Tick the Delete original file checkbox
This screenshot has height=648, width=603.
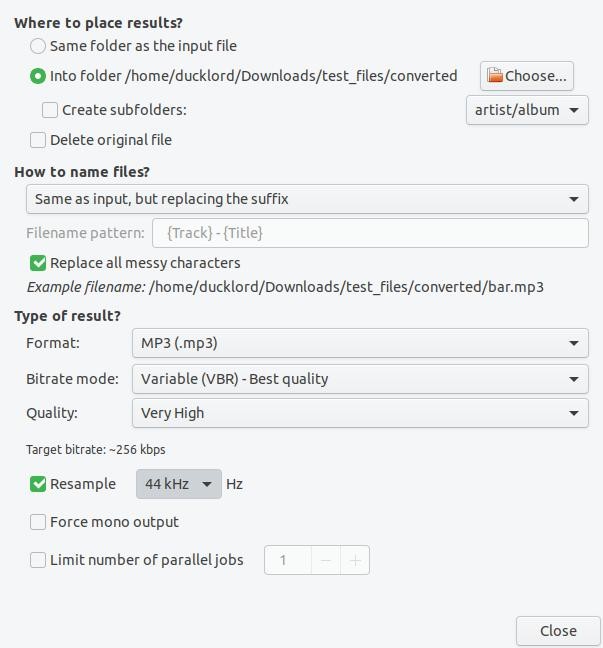pos(38,140)
